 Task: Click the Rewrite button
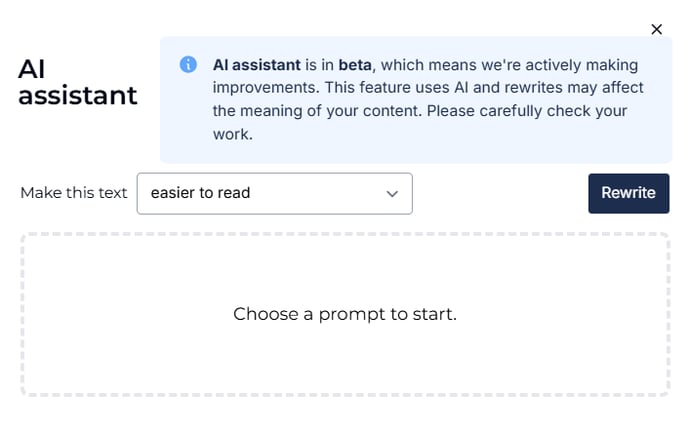coord(628,193)
